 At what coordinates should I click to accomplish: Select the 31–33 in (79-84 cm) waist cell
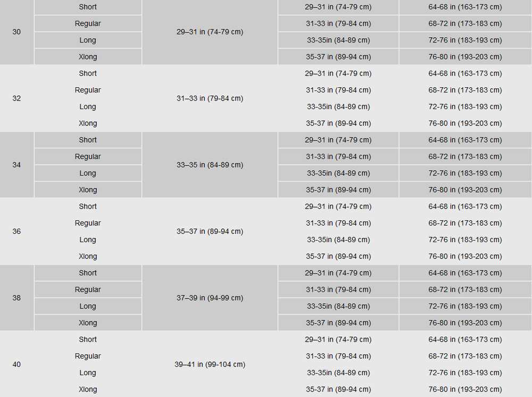point(210,98)
